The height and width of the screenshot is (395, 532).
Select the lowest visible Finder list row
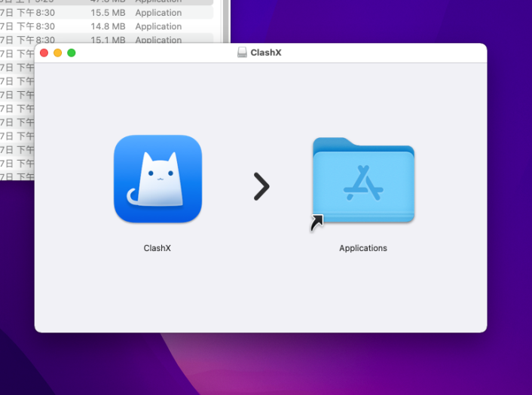17,176
